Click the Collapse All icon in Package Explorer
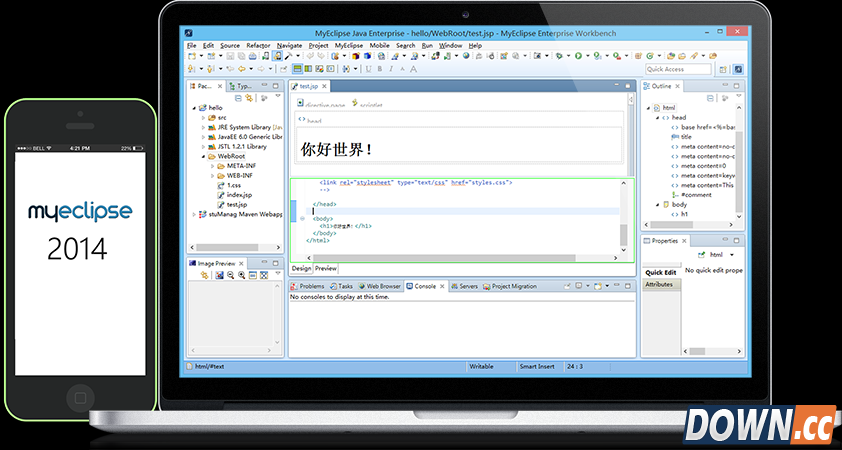Screen dimensions: 842x450 tap(238, 98)
